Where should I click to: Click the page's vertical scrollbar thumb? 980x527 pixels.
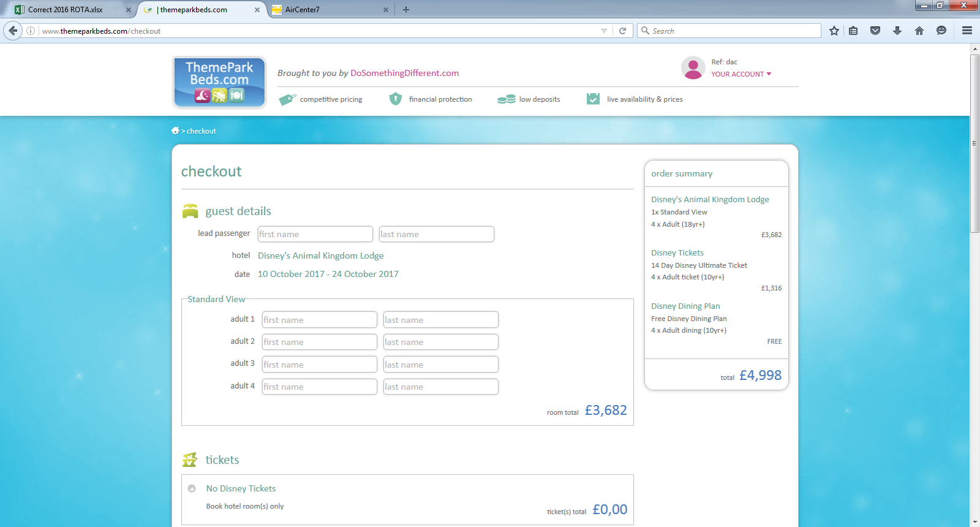[974, 143]
